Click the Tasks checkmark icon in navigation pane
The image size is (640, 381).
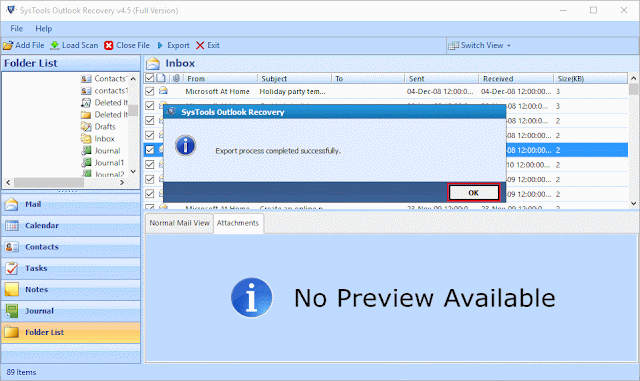coord(11,268)
